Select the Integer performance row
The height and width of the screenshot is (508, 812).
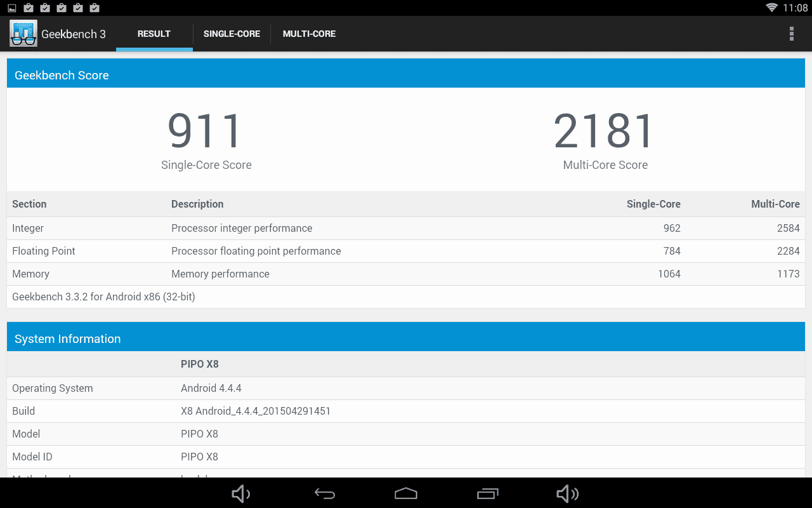click(406, 228)
